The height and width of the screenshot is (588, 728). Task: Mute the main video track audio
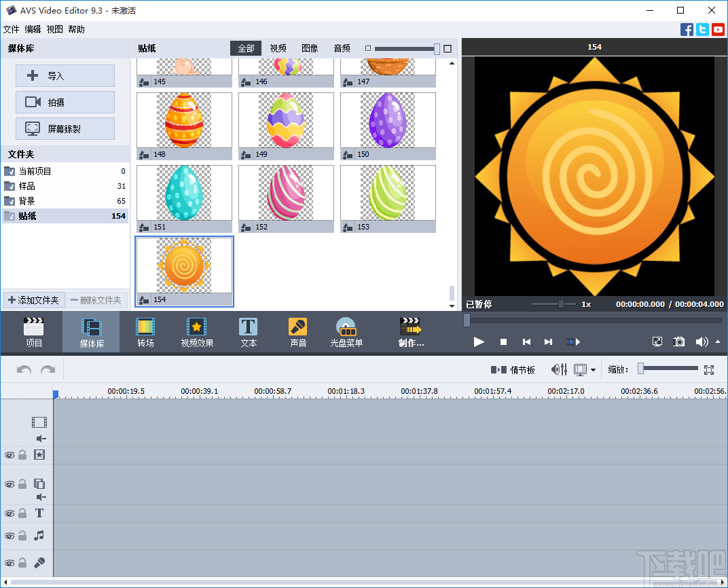tap(41, 439)
